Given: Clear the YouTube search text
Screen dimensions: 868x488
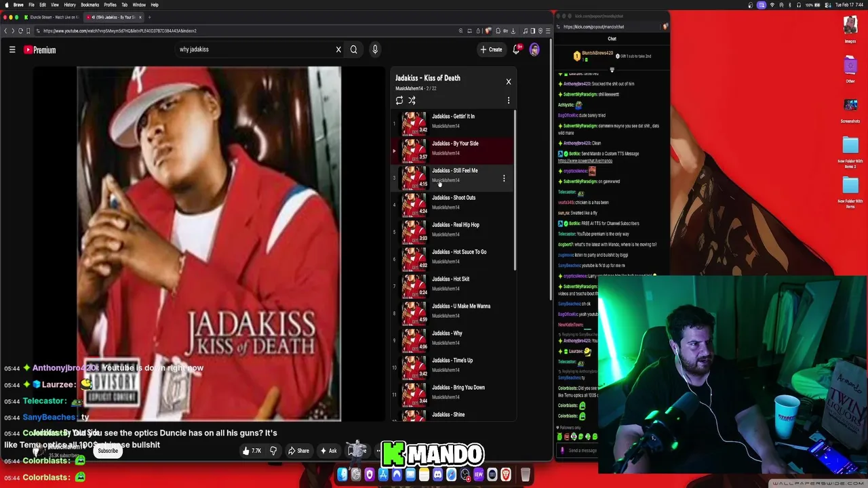Looking at the screenshot, I should click(x=338, y=49).
